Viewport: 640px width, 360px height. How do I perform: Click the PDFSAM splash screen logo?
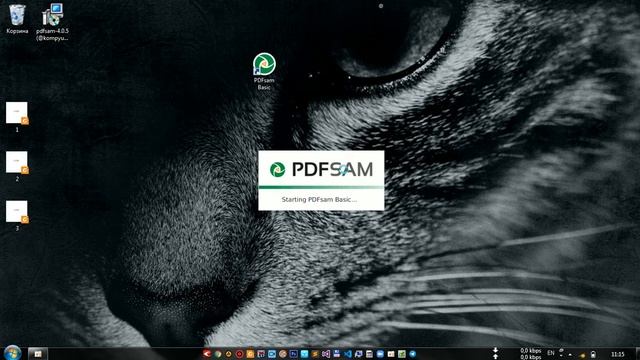(x=321, y=169)
